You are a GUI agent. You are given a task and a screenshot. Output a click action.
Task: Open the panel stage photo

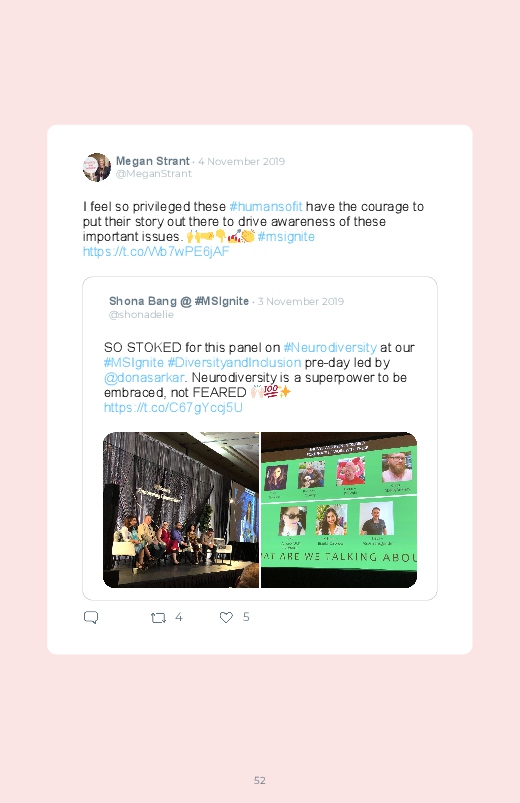pyautogui.click(x=181, y=510)
